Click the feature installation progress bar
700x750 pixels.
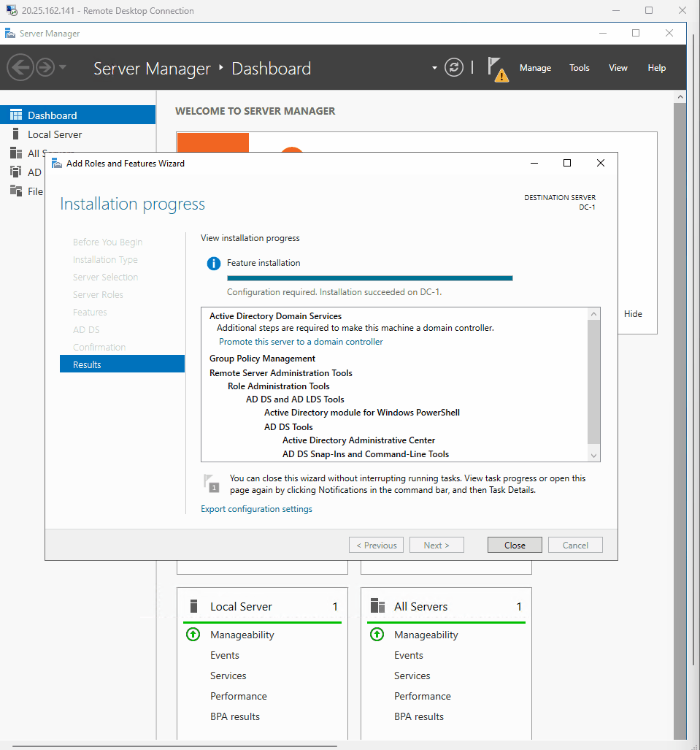coord(369,278)
